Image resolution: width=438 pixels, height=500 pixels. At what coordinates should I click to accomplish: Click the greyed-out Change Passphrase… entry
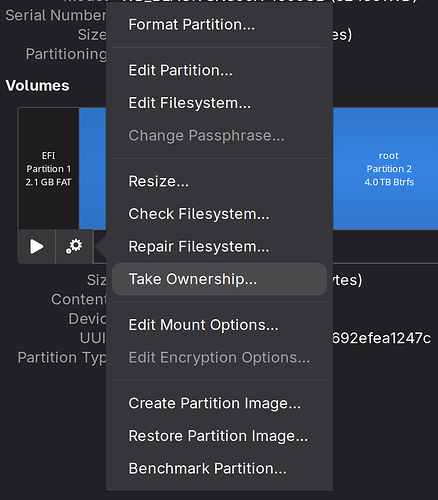tap(219, 136)
